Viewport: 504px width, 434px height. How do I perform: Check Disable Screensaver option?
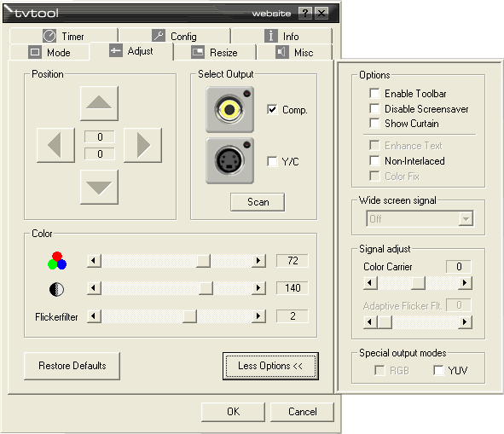click(x=374, y=108)
